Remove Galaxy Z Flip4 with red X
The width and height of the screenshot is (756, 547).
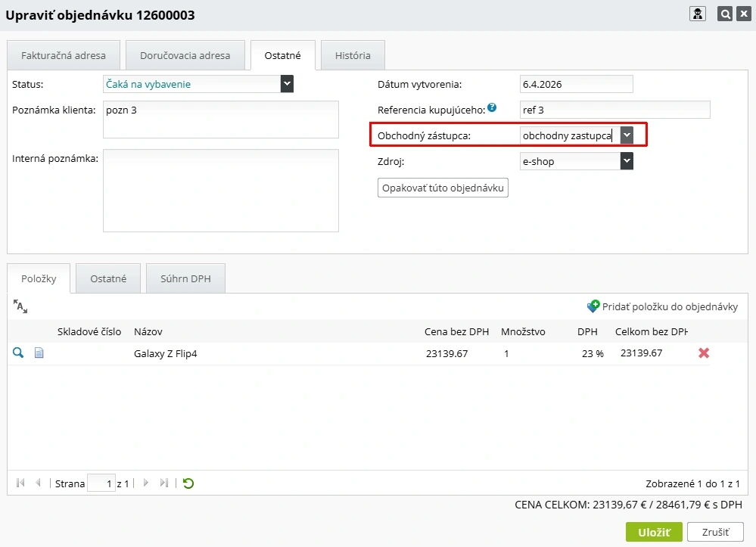[x=704, y=353]
